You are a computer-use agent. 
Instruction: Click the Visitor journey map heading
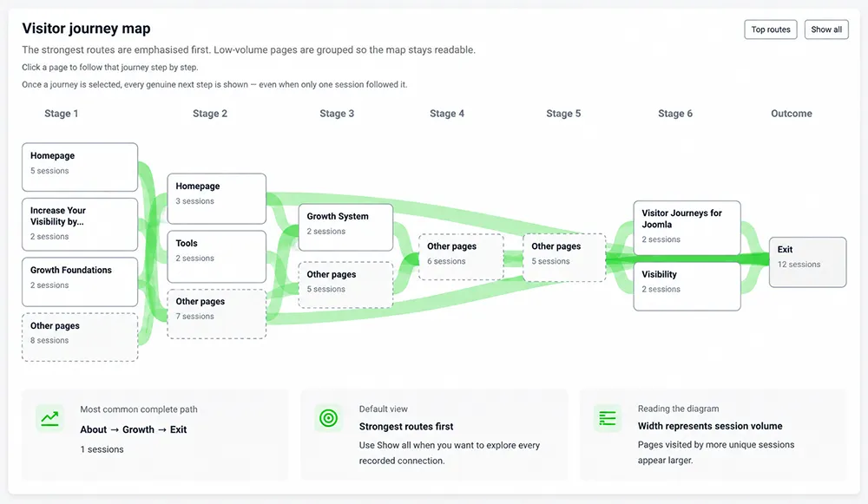[86, 29]
